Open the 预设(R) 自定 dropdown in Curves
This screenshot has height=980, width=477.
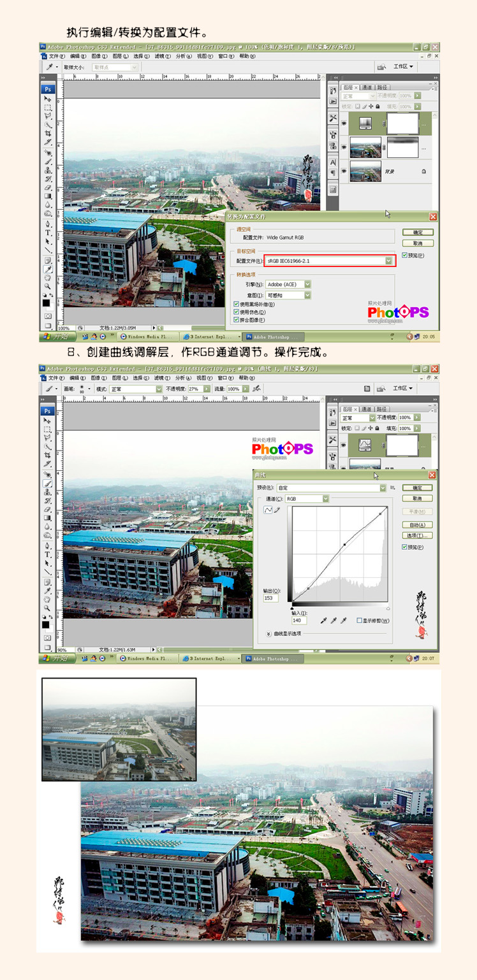[x=332, y=487]
